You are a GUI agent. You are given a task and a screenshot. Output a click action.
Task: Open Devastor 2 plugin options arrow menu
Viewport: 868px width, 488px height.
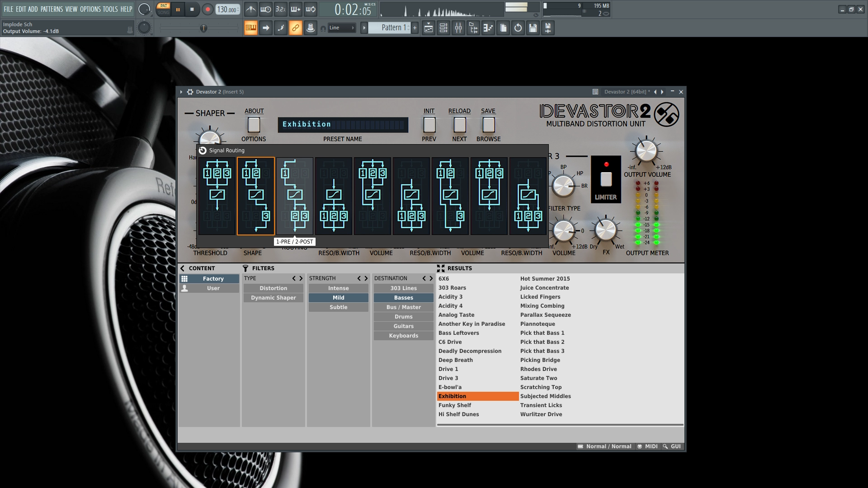181,92
